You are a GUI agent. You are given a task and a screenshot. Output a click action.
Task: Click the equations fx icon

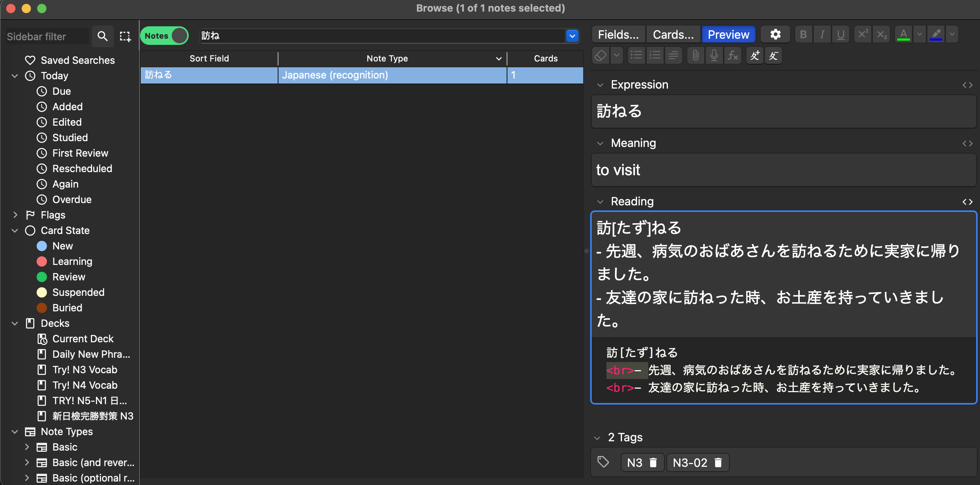732,56
